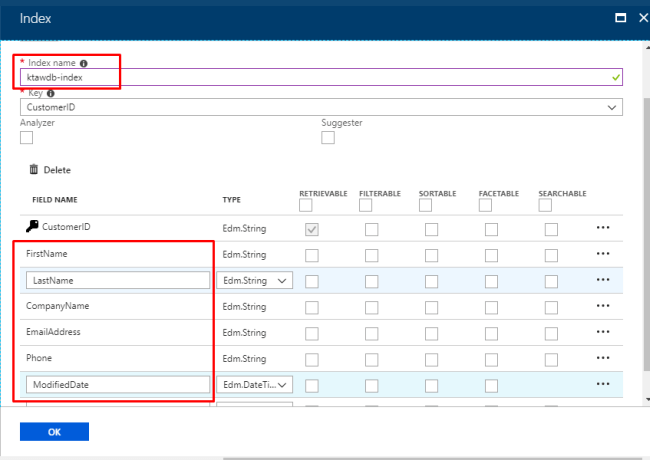Select the FirstName field row
This screenshot has height=460, width=650.
(x=321, y=254)
